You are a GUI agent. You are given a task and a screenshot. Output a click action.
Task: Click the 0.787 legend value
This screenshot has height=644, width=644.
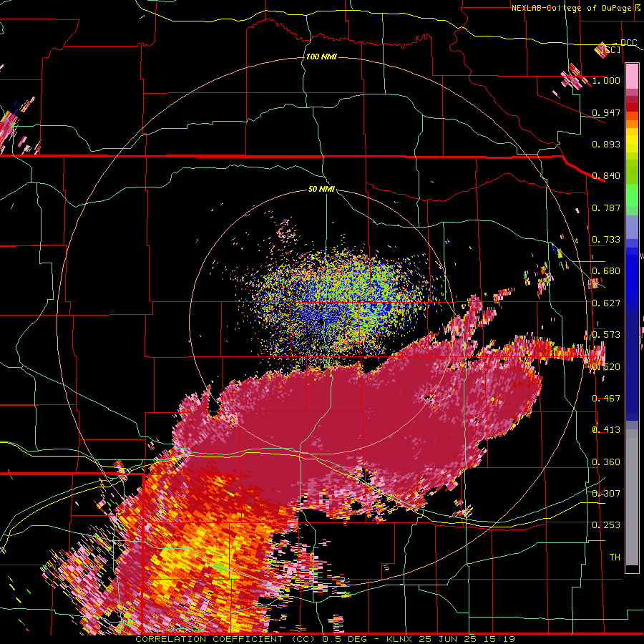606,208
